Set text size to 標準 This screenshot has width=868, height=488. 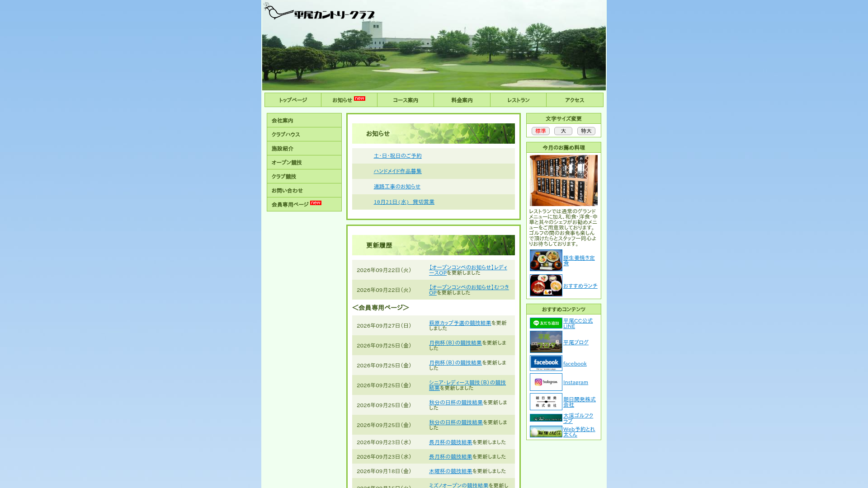point(541,131)
